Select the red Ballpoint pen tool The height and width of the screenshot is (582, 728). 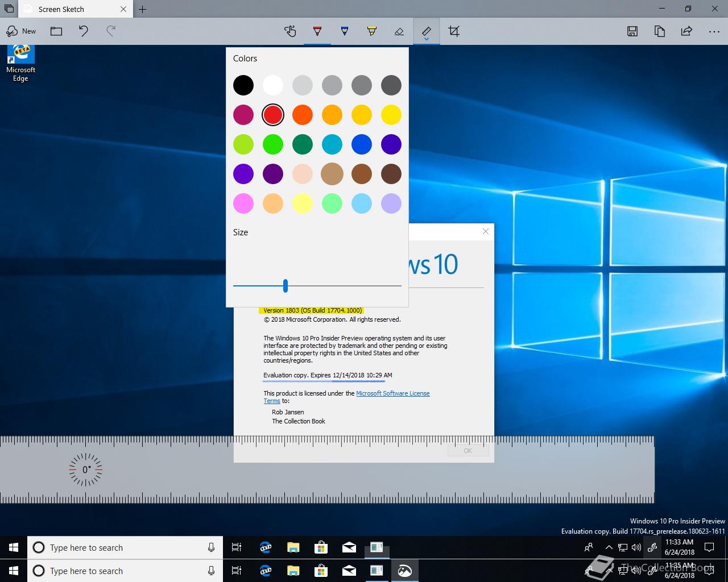click(317, 31)
